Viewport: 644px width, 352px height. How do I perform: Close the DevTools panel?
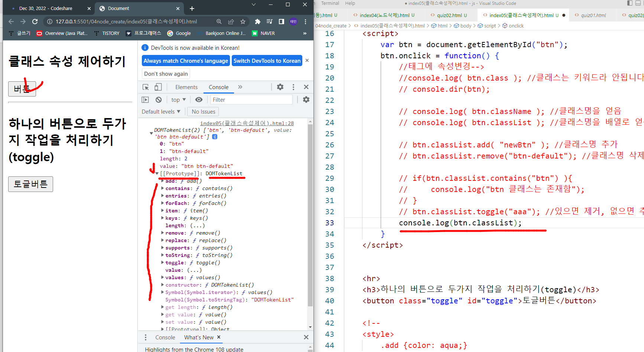click(306, 87)
